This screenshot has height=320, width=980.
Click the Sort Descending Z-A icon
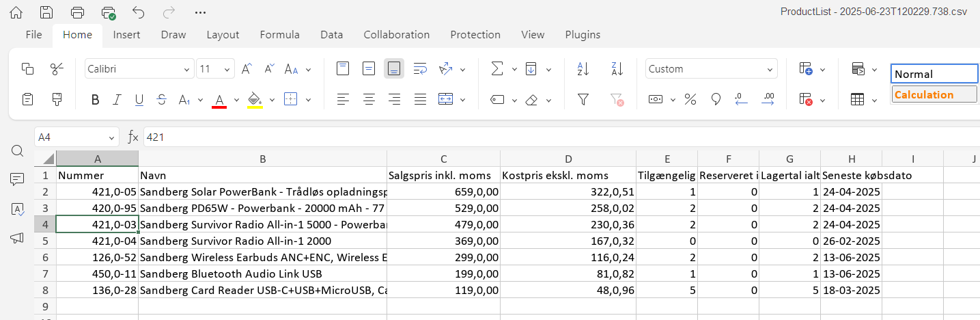[617, 68]
